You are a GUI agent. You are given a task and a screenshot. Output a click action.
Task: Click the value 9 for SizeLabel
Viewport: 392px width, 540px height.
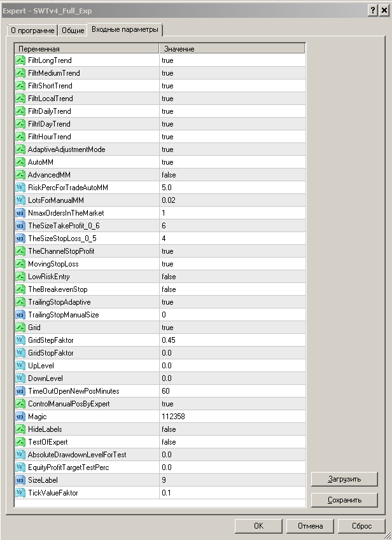pyautogui.click(x=164, y=480)
